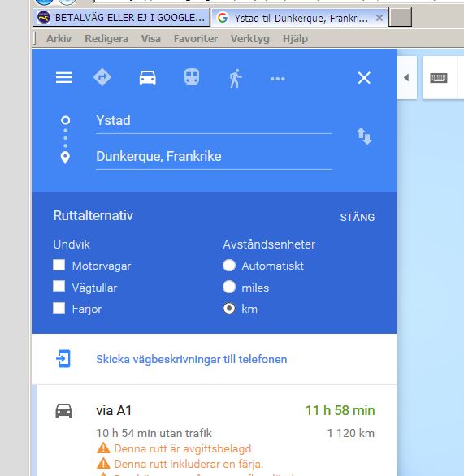Click the phone icon beside Skicka vägbeskrivningar
Viewport: 464px width, 476px height.
[63, 359]
